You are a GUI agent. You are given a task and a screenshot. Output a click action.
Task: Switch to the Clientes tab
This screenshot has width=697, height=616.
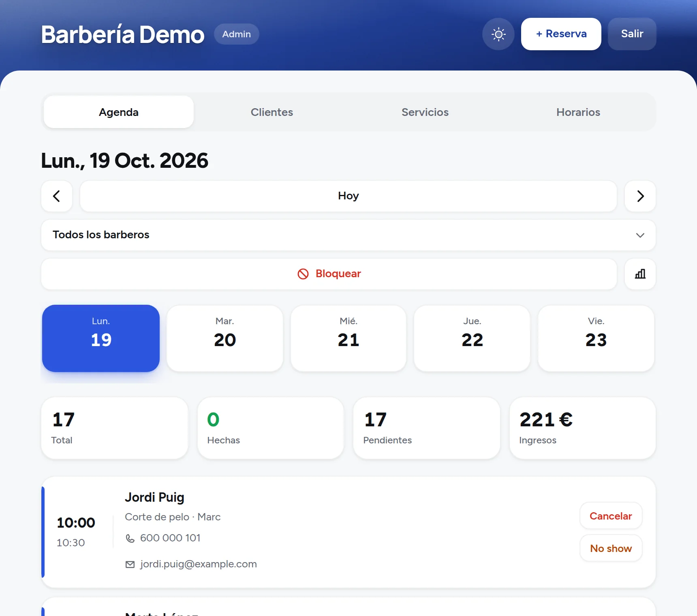[272, 112]
